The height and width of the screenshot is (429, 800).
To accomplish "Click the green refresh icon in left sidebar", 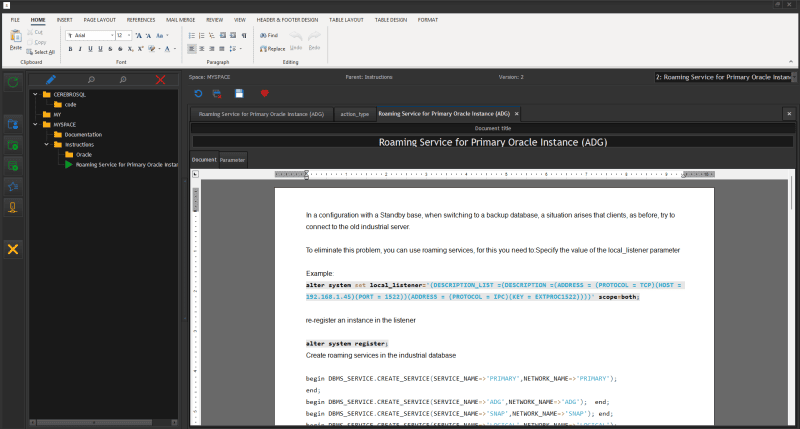I will pos(13,82).
